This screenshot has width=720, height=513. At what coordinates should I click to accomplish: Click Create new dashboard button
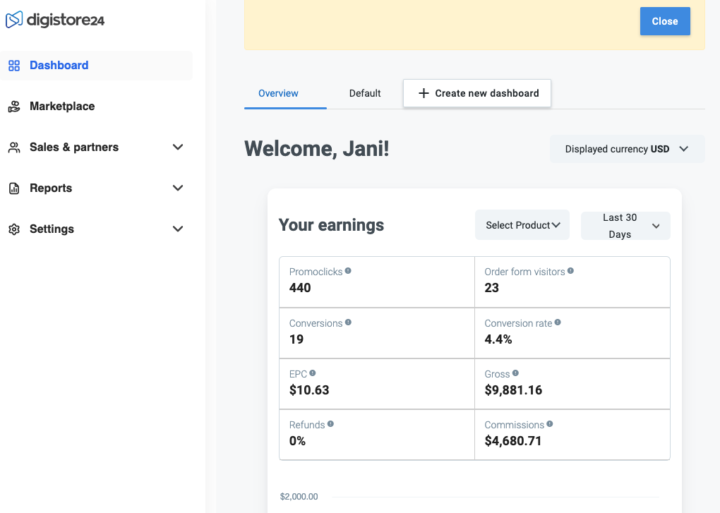pyautogui.click(x=477, y=94)
